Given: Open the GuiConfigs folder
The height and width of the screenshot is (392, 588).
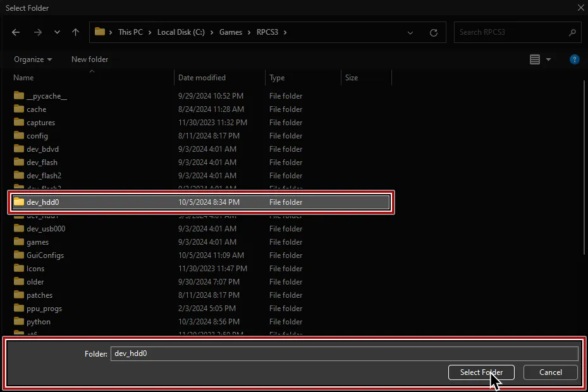Looking at the screenshot, I should pos(44,255).
